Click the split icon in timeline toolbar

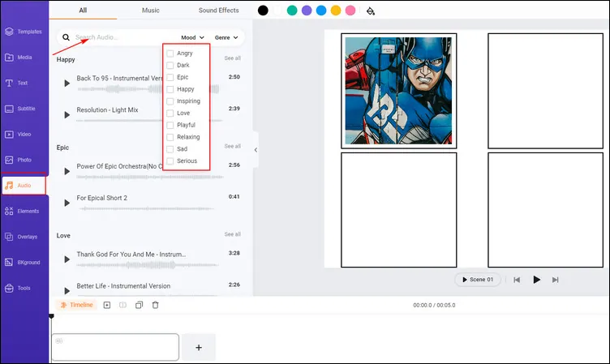click(123, 306)
